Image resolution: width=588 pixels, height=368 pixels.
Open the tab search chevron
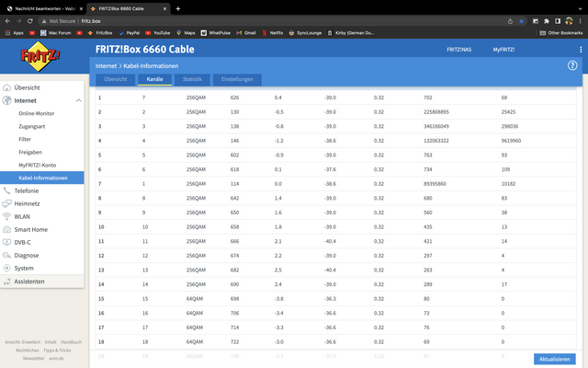(580, 8)
